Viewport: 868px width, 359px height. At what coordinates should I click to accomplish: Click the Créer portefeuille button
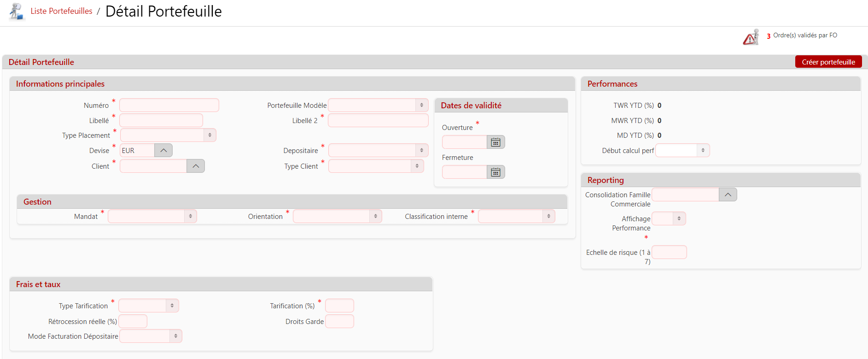(x=828, y=62)
